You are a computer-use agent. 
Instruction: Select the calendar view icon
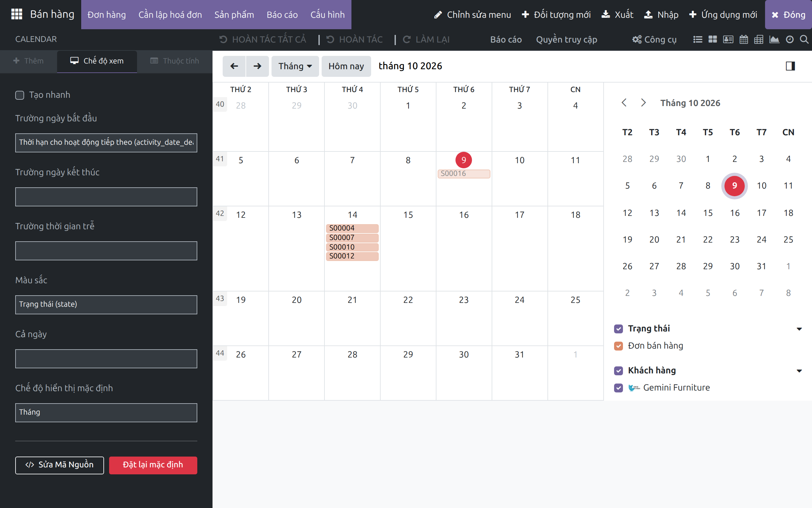coord(743,40)
